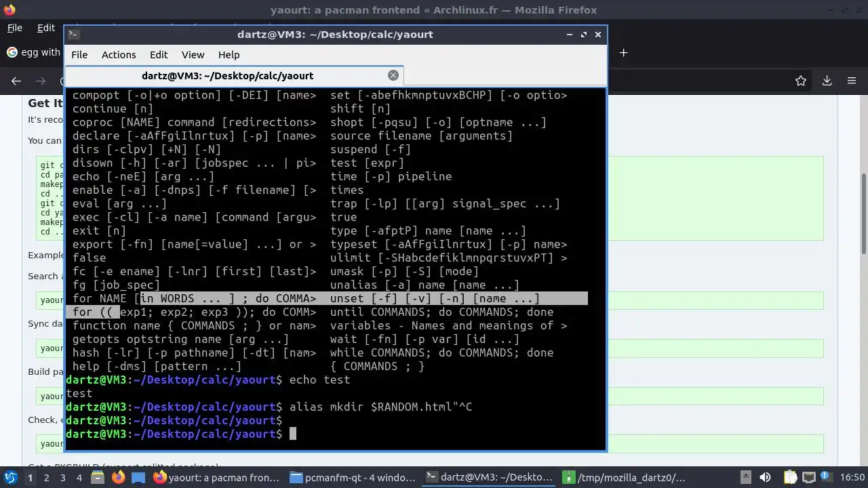Activate the dartz@VM3 terminal taskbar button
The width and height of the screenshot is (868, 488).
click(x=489, y=478)
